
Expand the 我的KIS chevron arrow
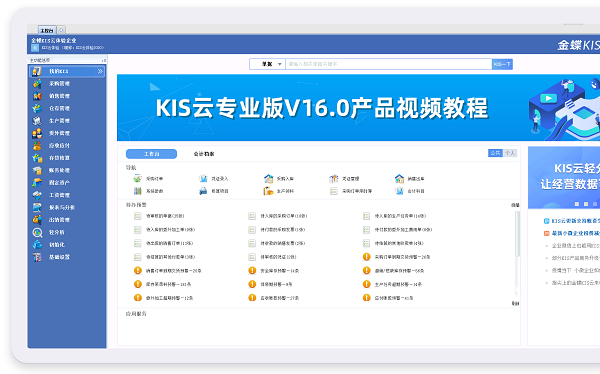coord(100,71)
